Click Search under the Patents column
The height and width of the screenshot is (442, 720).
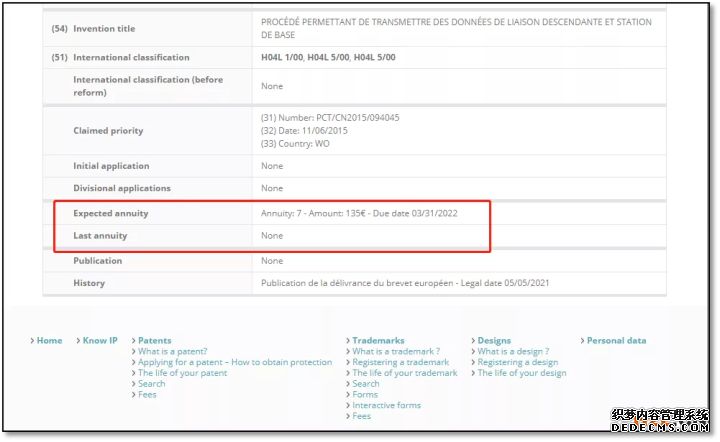click(x=152, y=384)
